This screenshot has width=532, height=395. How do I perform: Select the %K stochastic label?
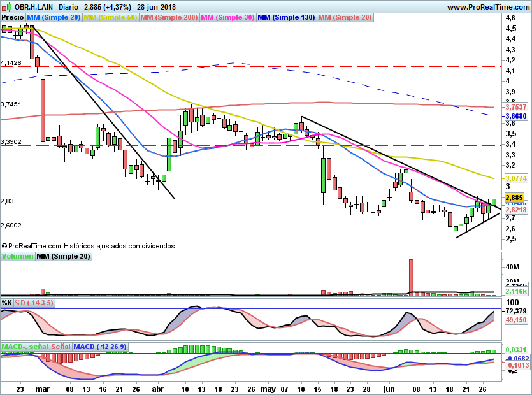click(x=7, y=302)
